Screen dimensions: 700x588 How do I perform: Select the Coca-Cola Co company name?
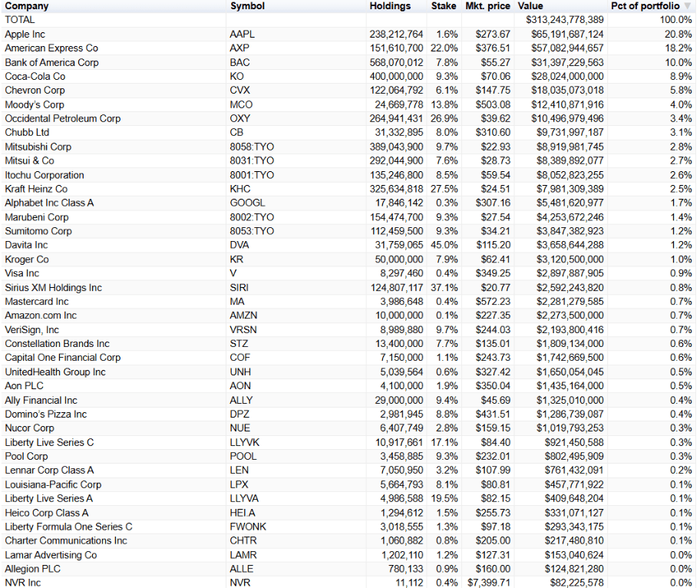pyautogui.click(x=37, y=76)
